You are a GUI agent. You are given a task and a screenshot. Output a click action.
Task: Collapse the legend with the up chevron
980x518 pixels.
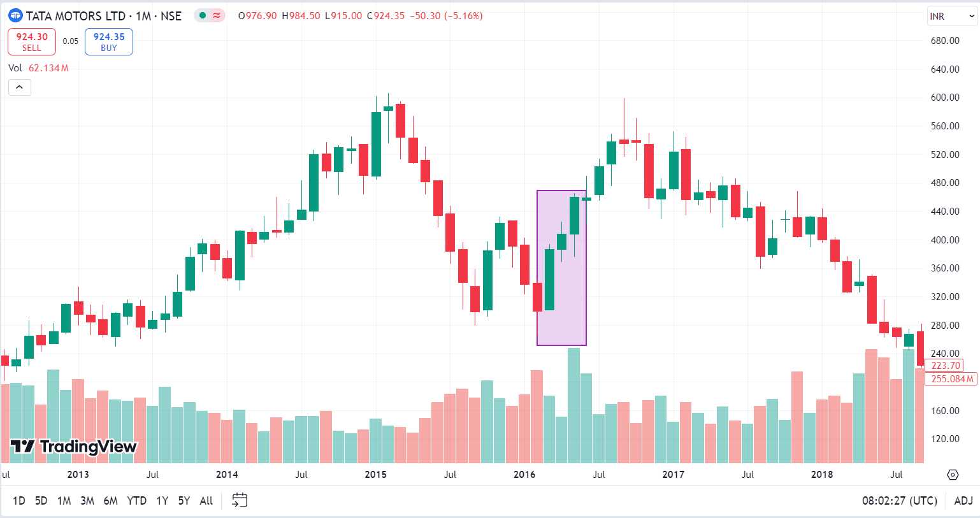[x=19, y=87]
